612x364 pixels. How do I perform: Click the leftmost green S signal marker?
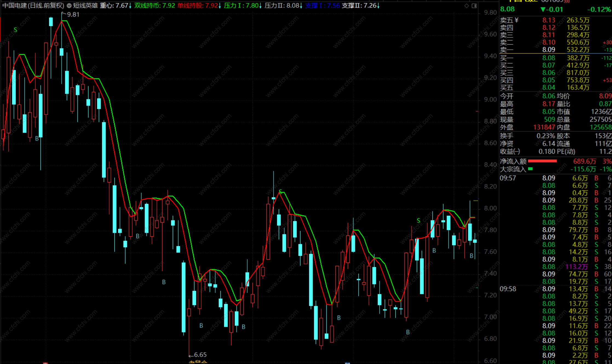point(15,30)
